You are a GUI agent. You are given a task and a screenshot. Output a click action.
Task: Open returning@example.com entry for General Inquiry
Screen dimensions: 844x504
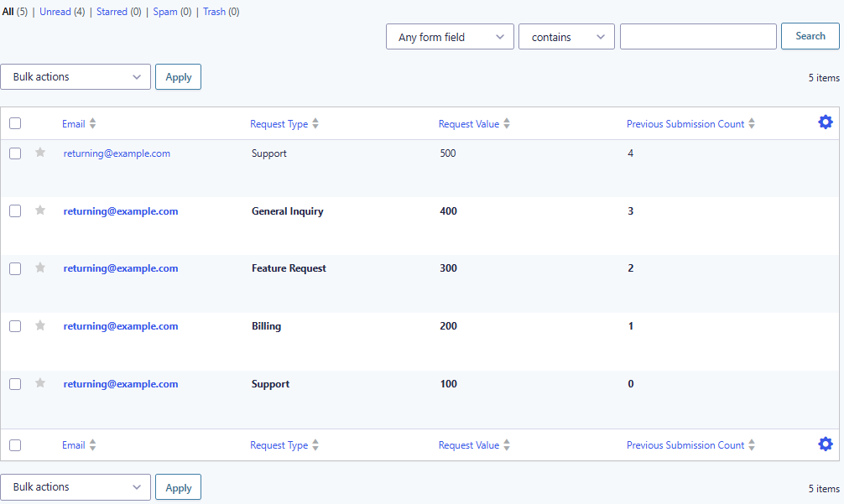(121, 211)
